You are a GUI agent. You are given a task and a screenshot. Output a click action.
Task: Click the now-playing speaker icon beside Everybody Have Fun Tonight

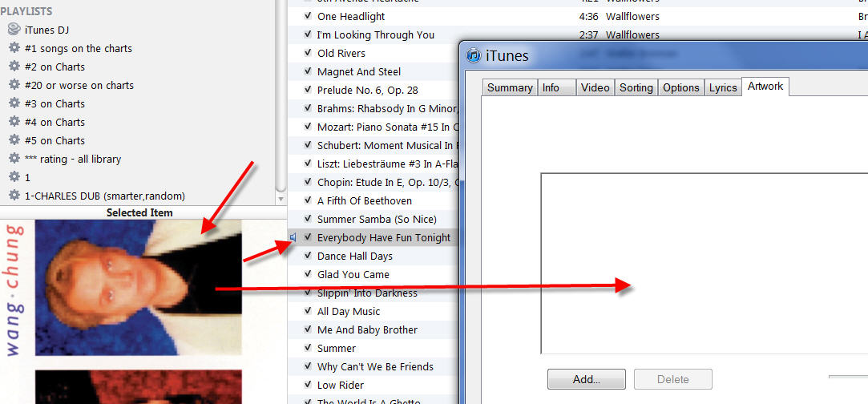[x=293, y=237]
